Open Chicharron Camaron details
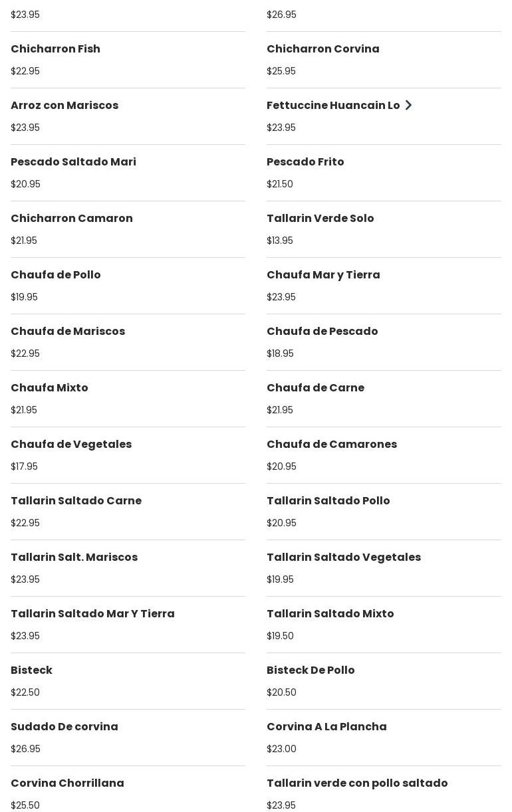The height and width of the screenshot is (812, 512). pos(72,219)
